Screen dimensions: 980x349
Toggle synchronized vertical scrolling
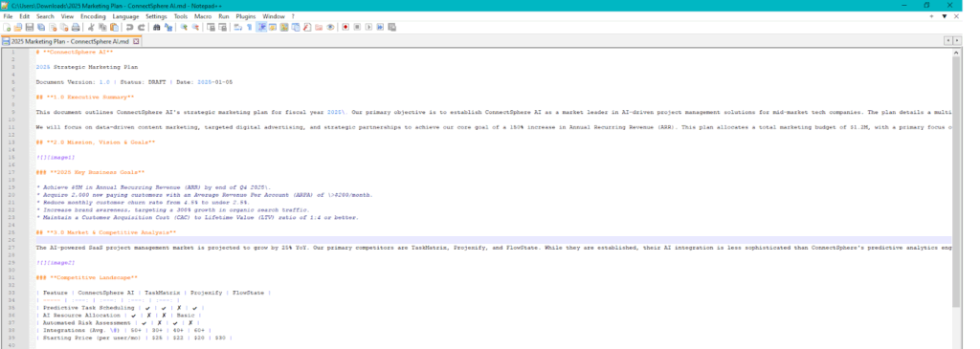(x=211, y=28)
